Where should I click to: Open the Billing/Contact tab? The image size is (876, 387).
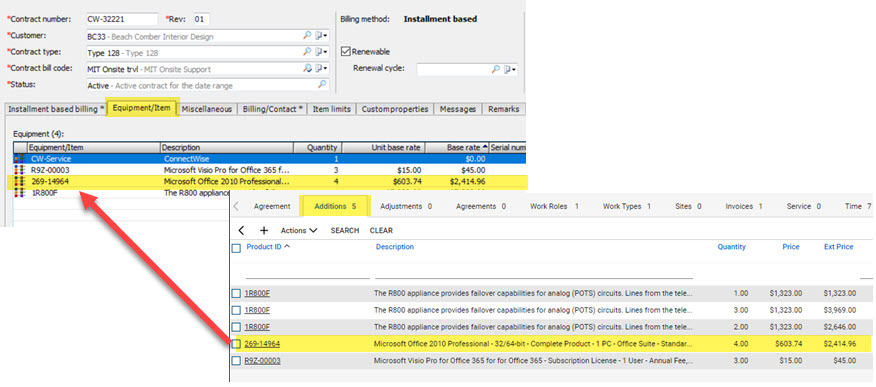point(273,109)
